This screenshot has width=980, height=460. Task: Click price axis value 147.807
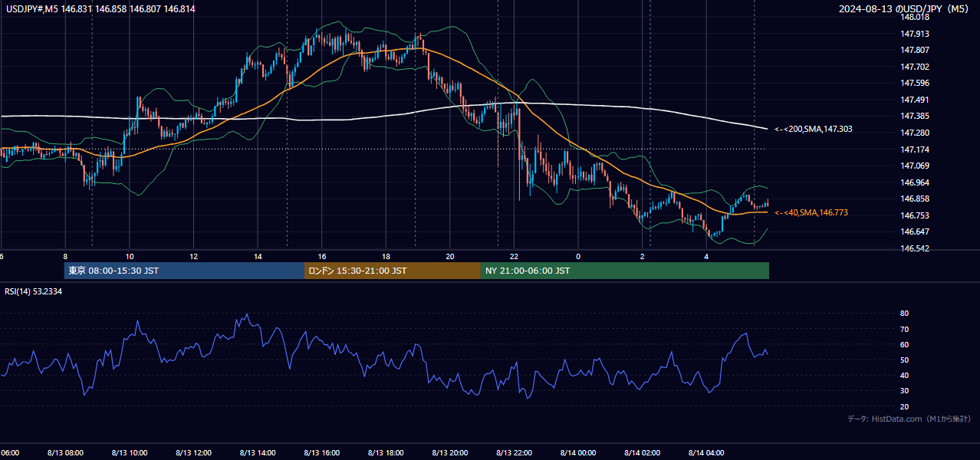click(914, 50)
